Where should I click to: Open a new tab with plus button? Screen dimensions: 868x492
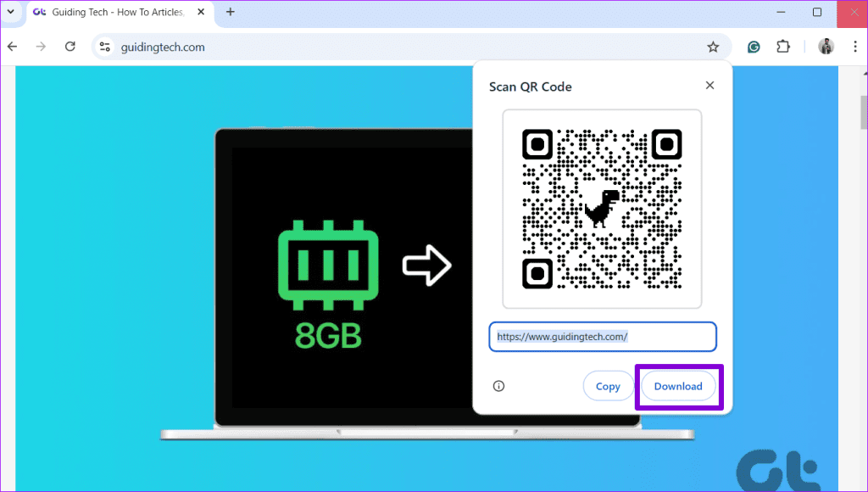click(231, 12)
